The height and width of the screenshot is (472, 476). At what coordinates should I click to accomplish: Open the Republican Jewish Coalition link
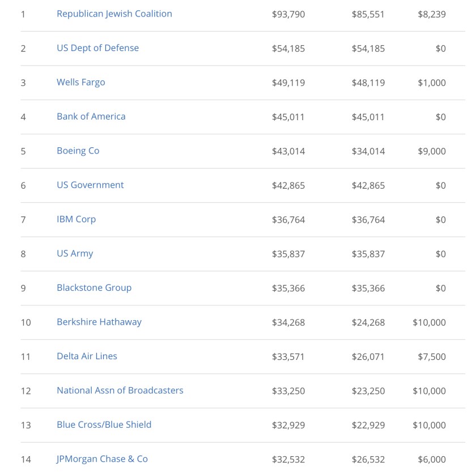114,14
